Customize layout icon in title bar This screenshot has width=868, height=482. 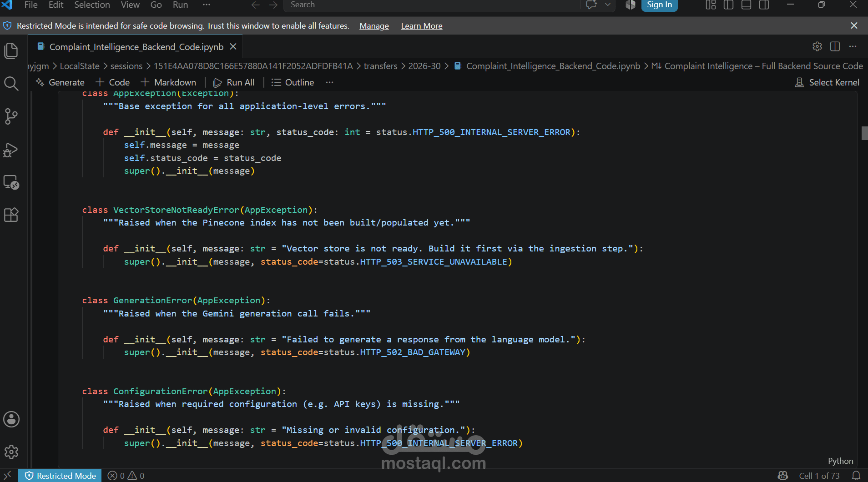[x=711, y=5]
